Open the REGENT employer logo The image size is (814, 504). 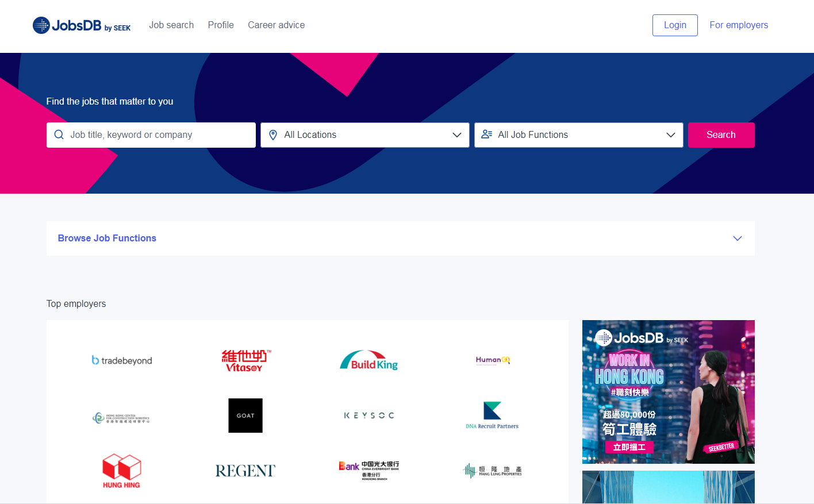pos(245,471)
